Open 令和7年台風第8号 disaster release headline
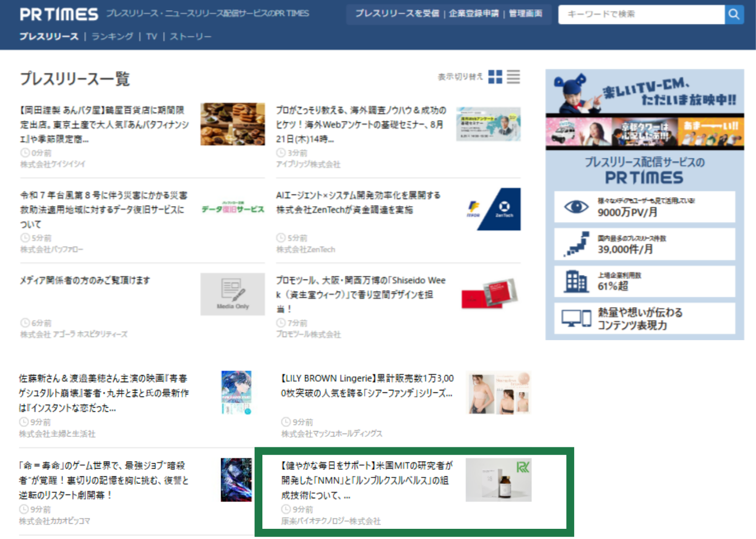Image resolution: width=756 pixels, height=539 pixels. click(104, 210)
